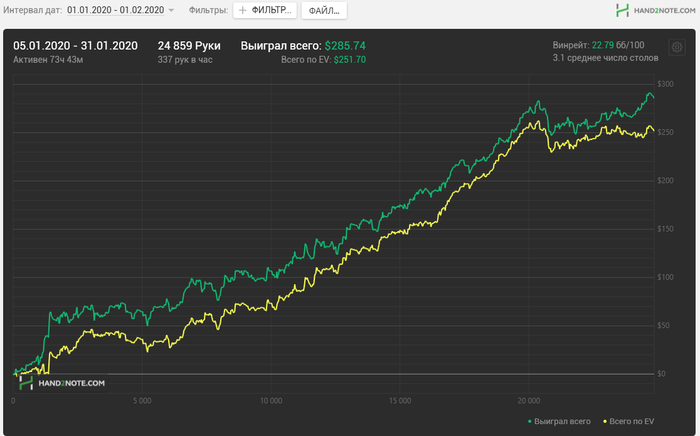
Task: Click the ФИЛЬТР... add filter button
Action: tap(265, 10)
